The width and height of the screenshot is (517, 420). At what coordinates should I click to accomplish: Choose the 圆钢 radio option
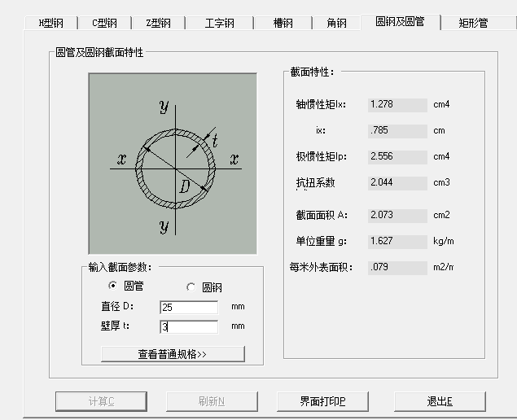pos(204,287)
